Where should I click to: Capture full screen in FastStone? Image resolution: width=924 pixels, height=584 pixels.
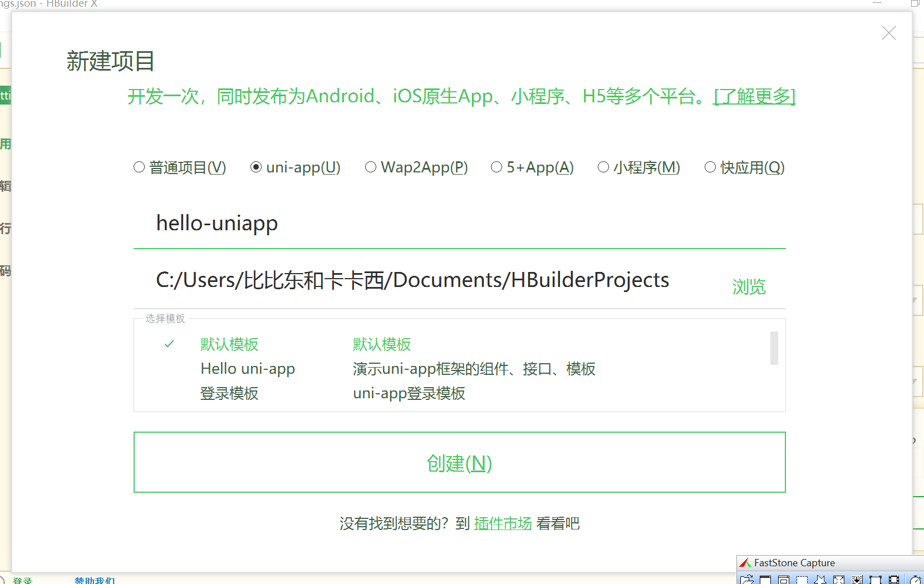click(839, 580)
